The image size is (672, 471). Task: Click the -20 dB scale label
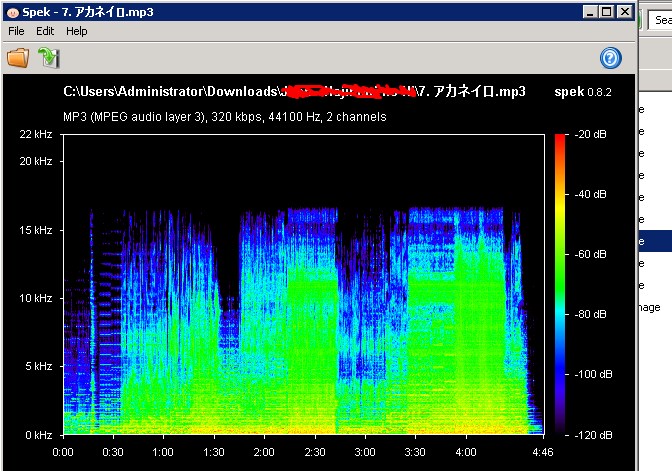tap(590, 134)
